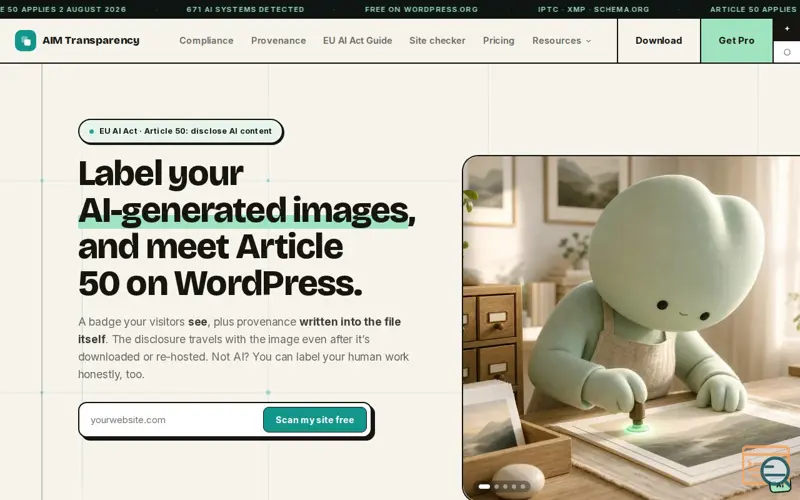Click the hero carousel image of mascot
The width and height of the screenshot is (800, 500).
[631, 328]
